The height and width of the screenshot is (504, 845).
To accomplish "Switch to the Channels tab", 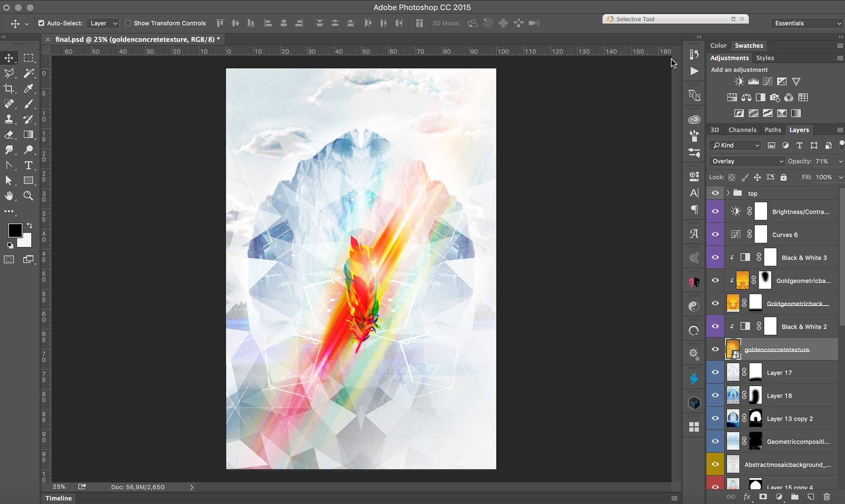I will pos(742,130).
